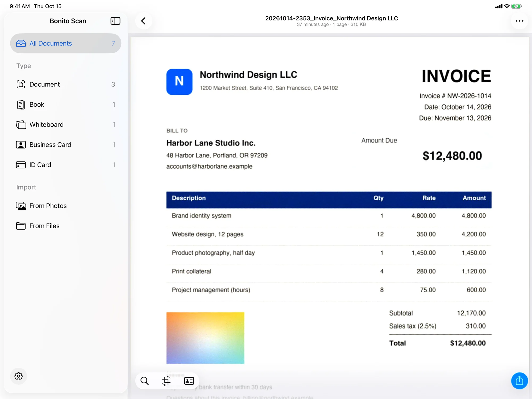Tap the Sales tax (2.5%) line
The height and width of the screenshot is (399, 532).
437,326
